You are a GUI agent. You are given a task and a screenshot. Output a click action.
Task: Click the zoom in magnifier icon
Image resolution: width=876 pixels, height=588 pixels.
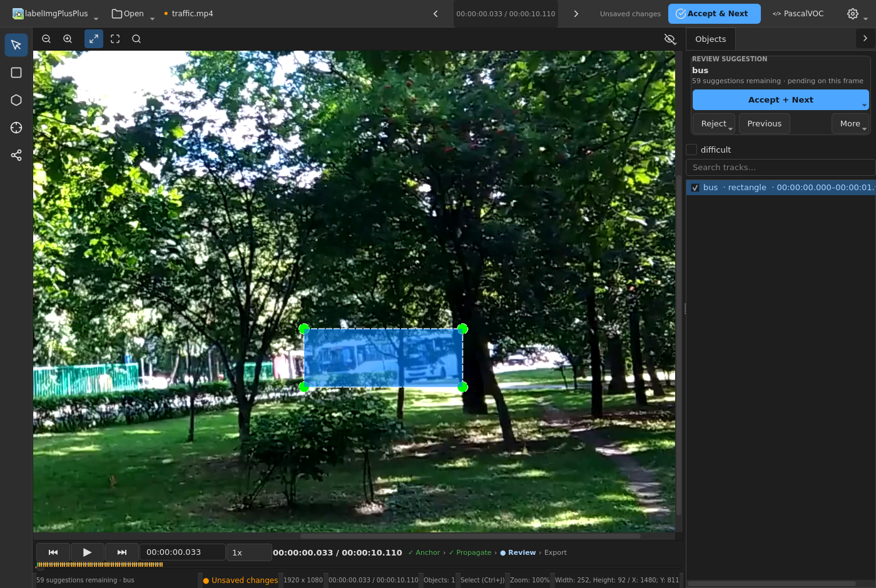(68, 39)
